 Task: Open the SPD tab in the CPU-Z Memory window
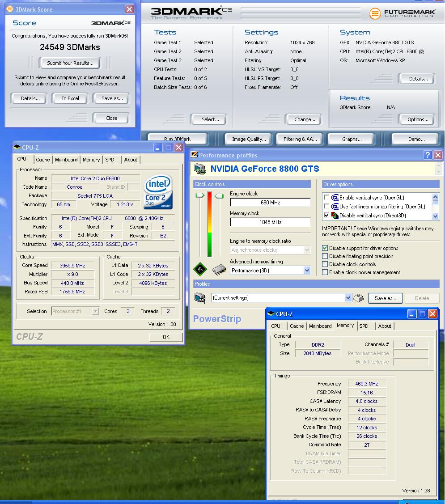tap(364, 326)
